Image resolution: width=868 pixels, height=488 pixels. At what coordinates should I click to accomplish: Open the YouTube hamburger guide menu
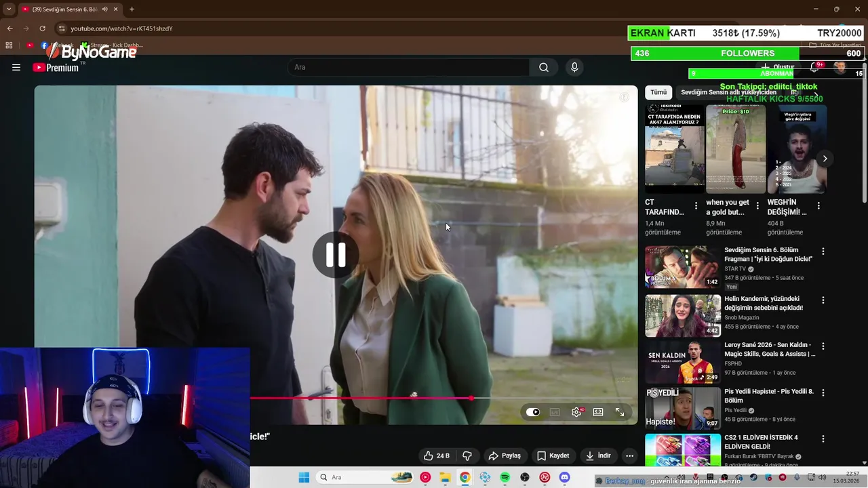(16, 67)
